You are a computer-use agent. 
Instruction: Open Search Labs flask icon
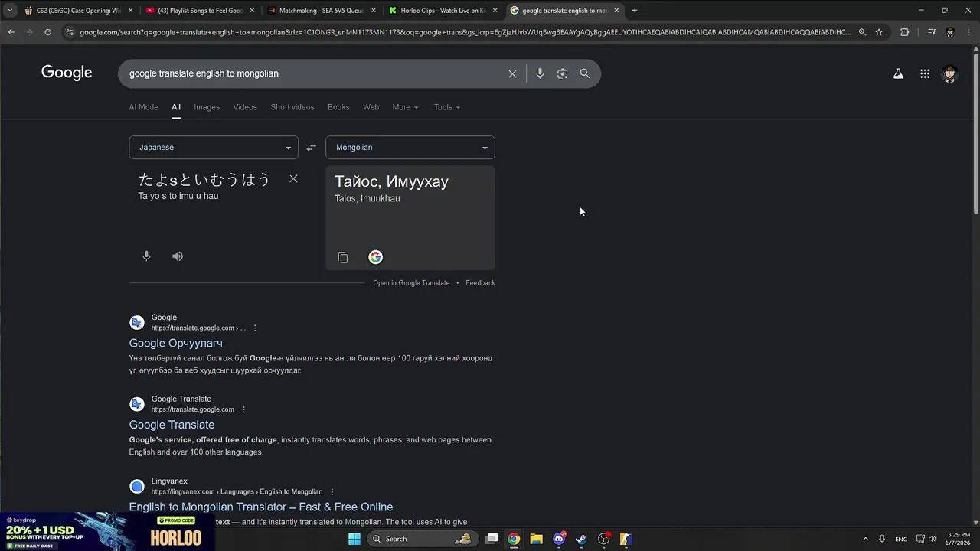point(898,73)
